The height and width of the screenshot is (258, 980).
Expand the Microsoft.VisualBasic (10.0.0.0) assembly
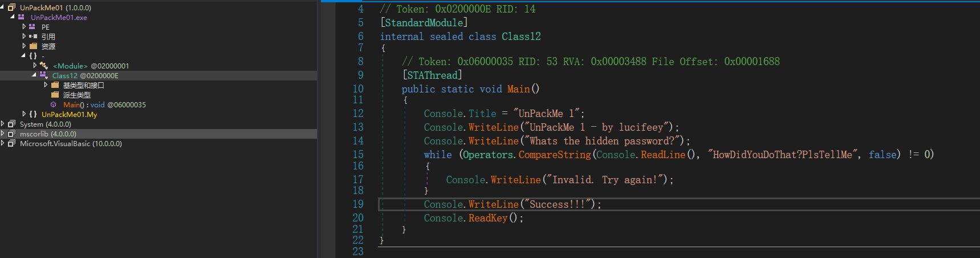(2, 143)
